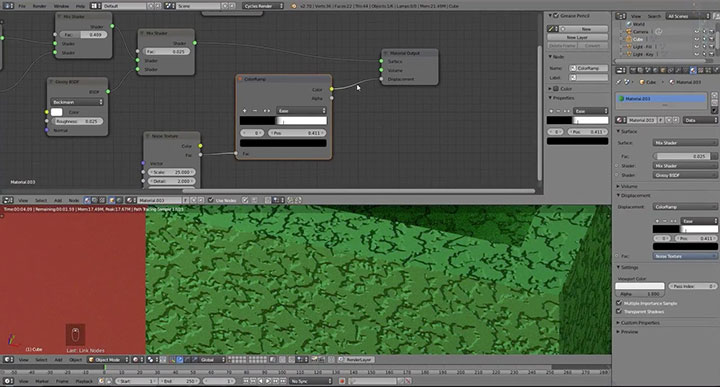Click the Glossy BSDF white Color swatch
The width and height of the screenshot is (720, 387).
(x=56, y=112)
